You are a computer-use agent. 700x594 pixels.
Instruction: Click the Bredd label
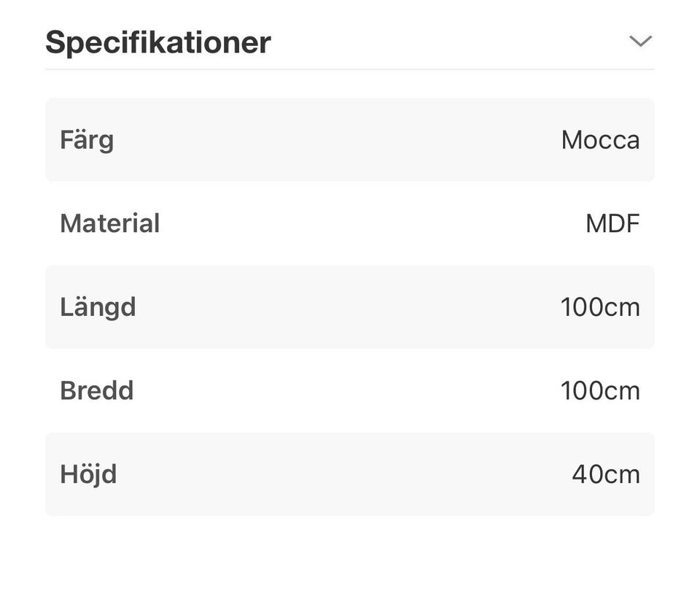tap(96, 390)
